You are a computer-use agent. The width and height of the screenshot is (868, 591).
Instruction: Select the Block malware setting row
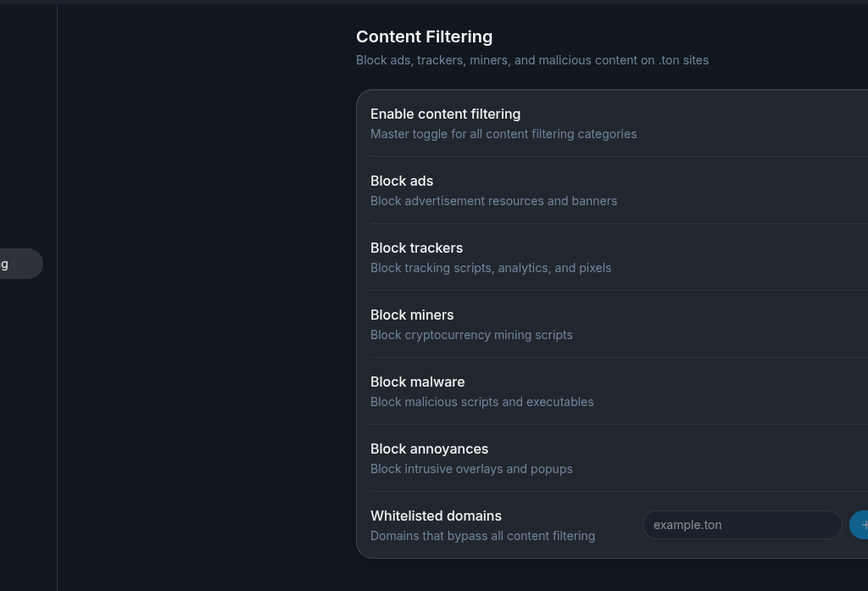tap(593, 391)
